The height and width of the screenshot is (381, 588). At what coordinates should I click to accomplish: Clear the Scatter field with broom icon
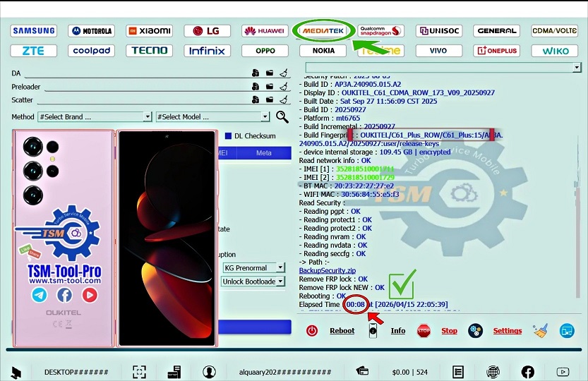tap(283, 100)
